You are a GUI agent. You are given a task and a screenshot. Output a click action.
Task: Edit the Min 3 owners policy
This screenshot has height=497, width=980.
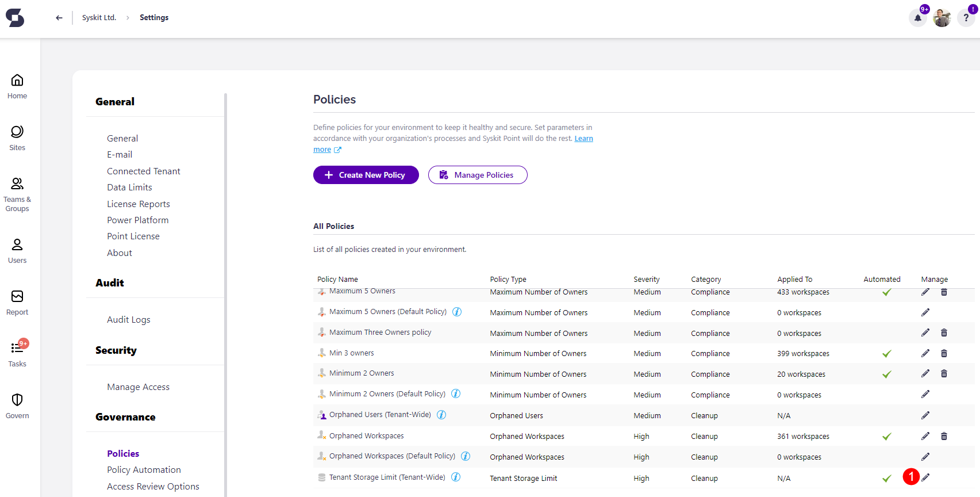925,353
